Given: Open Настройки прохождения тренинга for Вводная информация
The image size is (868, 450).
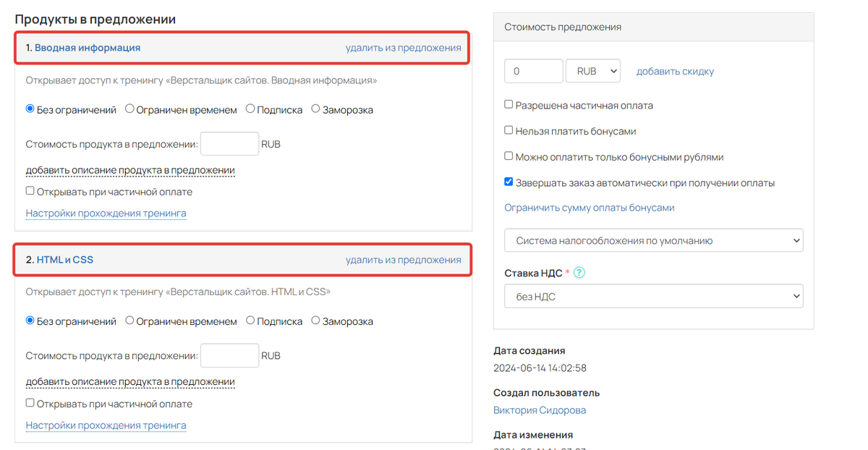Looking at the screenshot, I should click(106, 213).
